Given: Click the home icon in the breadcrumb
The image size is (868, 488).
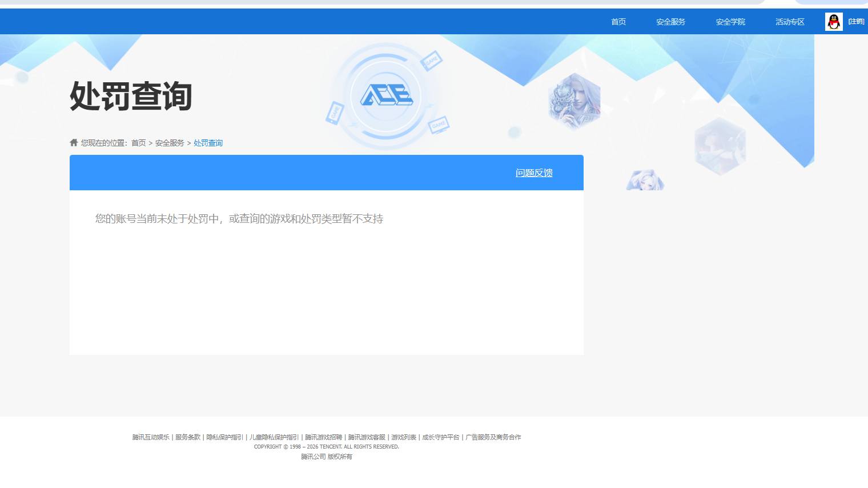Looking at the screenshot, I should [x=74, y=142].
